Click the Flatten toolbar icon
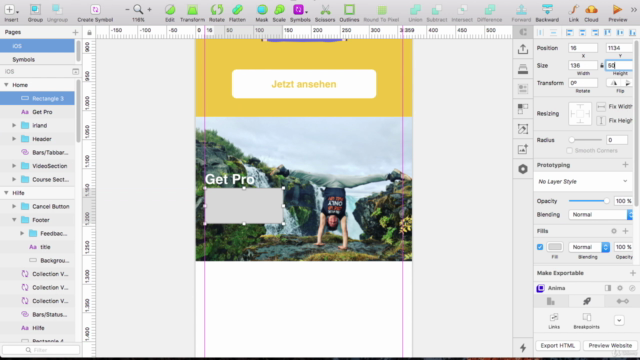The width and height of the screenshot is (640, 360). 237,9
